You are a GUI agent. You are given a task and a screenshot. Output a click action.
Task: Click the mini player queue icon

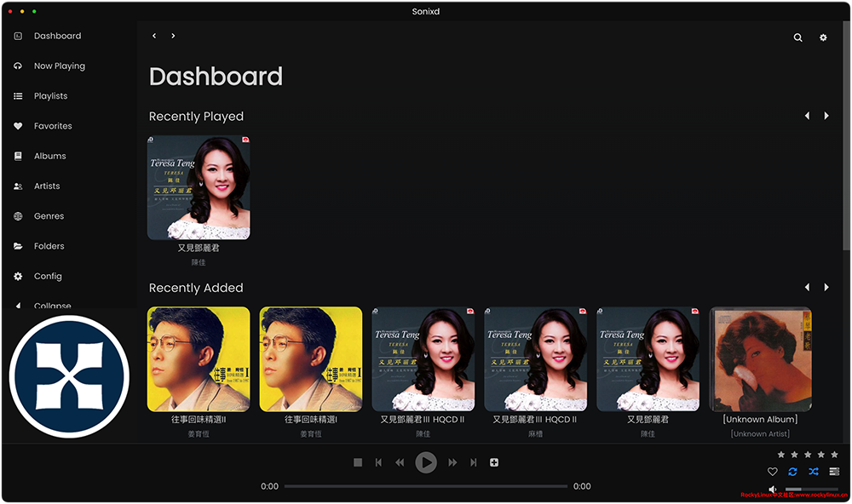pos(834,472)
